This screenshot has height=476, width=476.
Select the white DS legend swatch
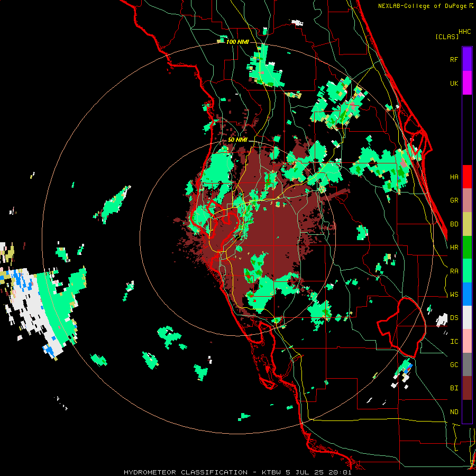(x=467, y=317)
